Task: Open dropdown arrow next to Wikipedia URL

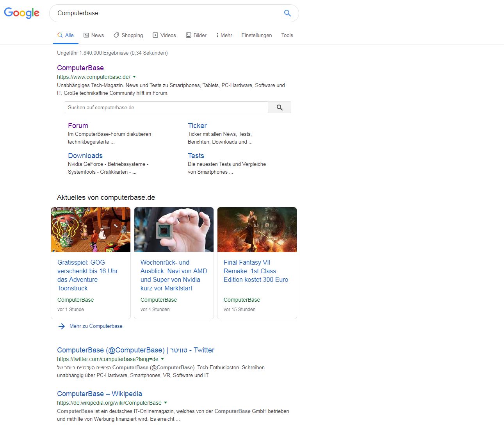Action: (x=166, y=403)
